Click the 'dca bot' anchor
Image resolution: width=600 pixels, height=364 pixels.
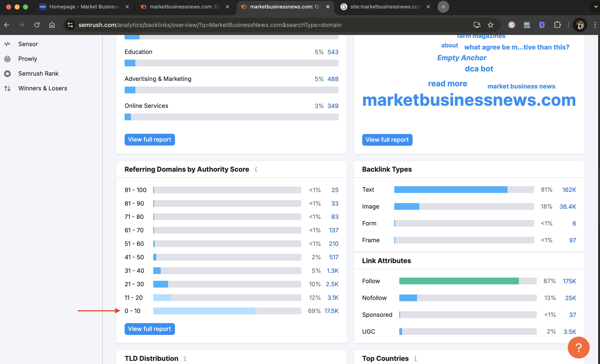click(x=479, y=69)
